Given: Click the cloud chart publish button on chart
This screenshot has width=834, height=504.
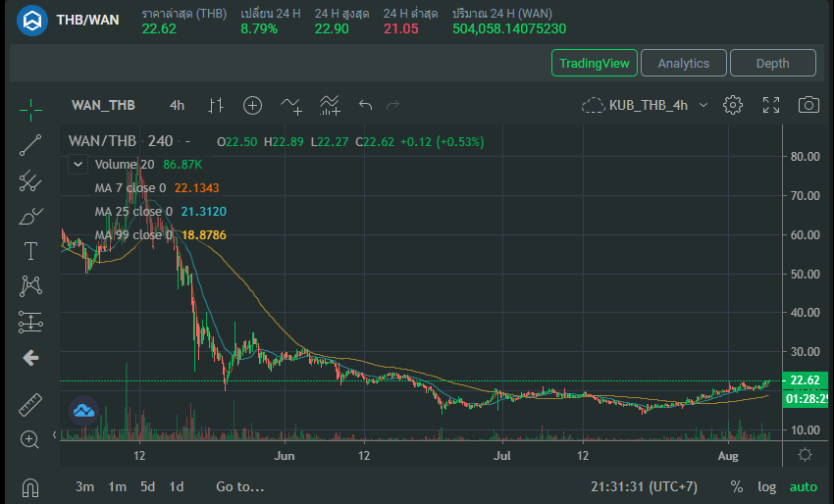Looking at the screenshot, I should (x=84, y=411).
